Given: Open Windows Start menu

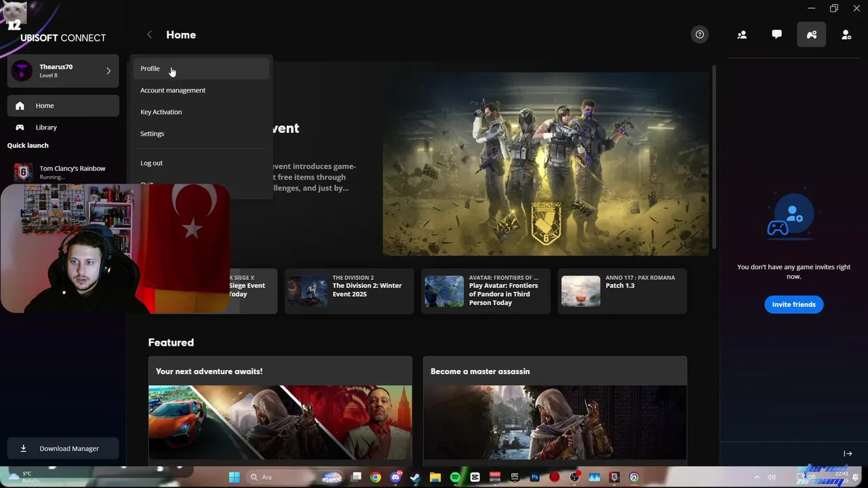Looking at the screenshot, I should [234, 477].
